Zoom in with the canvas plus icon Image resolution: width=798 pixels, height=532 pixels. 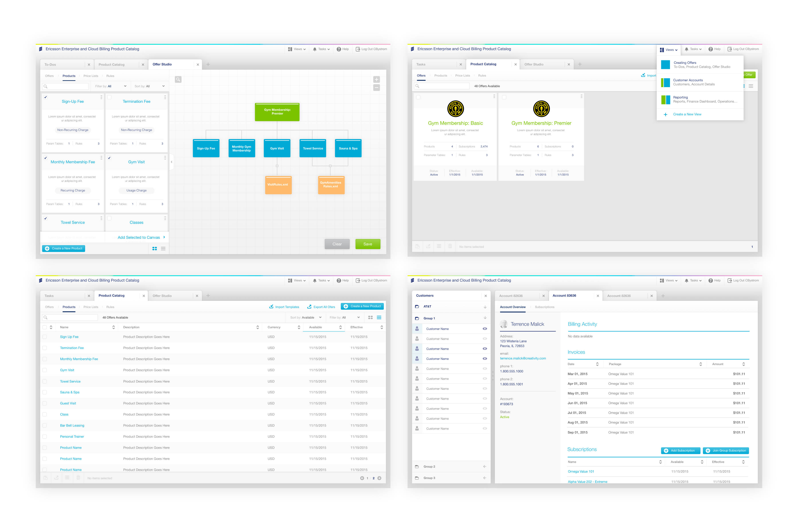[376, 79]
